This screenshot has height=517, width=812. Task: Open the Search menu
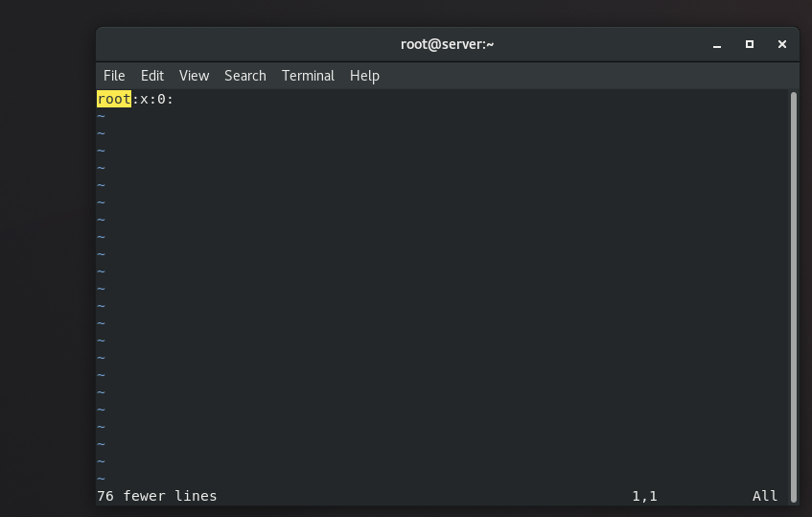pos(244,76)
